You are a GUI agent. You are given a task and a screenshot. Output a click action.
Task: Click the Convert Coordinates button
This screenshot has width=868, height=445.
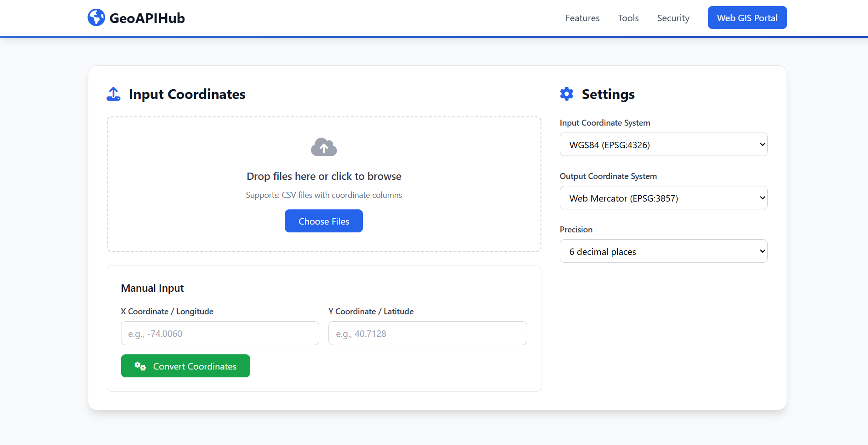(x=185, y=366)
